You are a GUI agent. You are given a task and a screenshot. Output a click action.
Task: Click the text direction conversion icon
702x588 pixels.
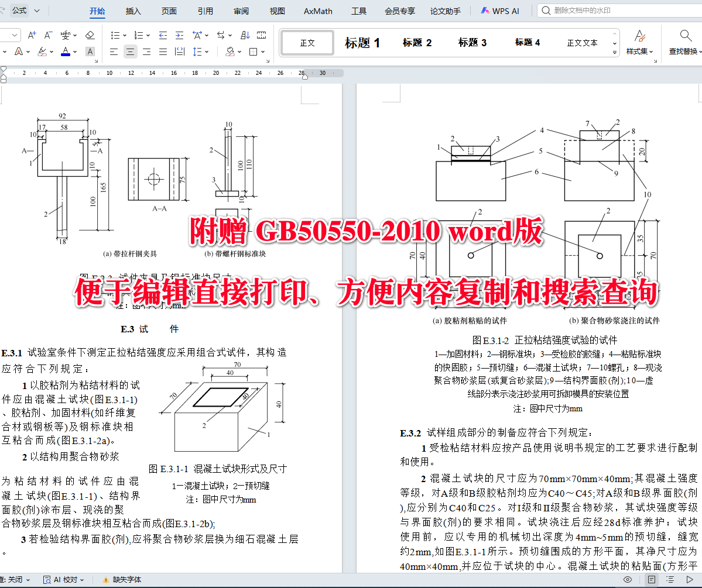coord(221,35)
